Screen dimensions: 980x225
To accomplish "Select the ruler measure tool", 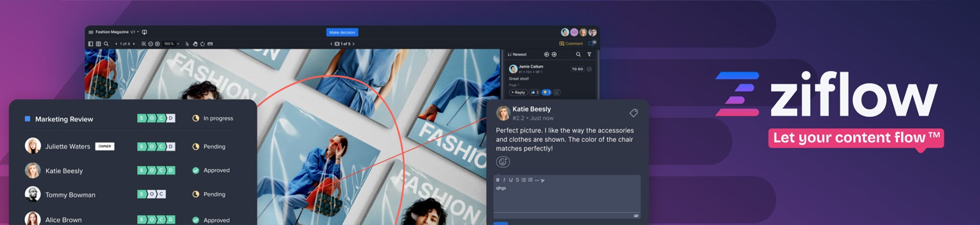I will pyautogui.click(x=210, y=44).
